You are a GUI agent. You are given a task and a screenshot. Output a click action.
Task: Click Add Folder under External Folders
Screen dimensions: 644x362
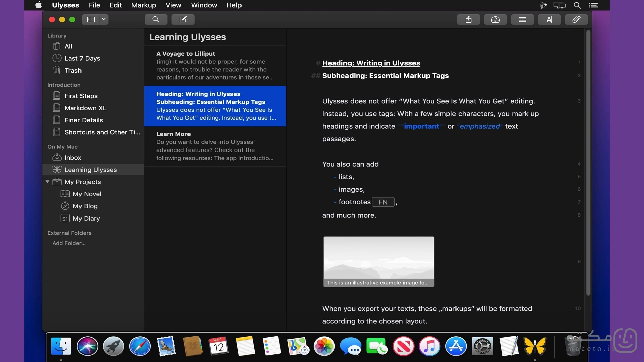(x=69, y=243)
